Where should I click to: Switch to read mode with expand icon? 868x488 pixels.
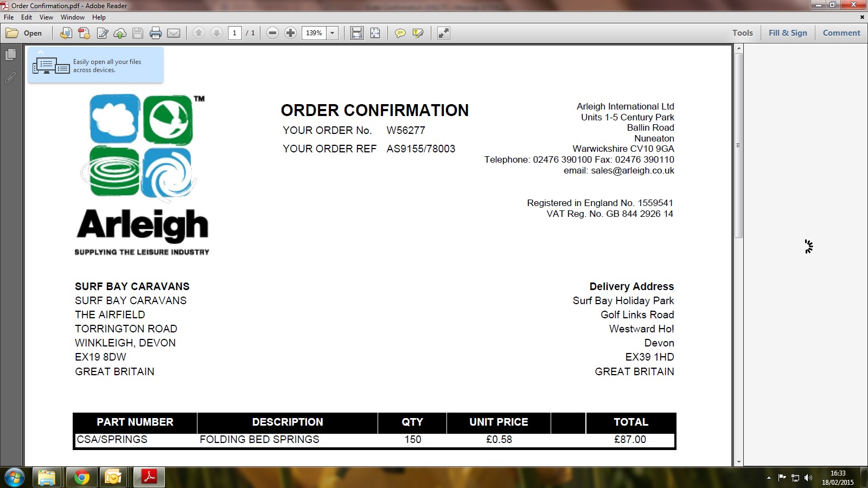[444, 33]
